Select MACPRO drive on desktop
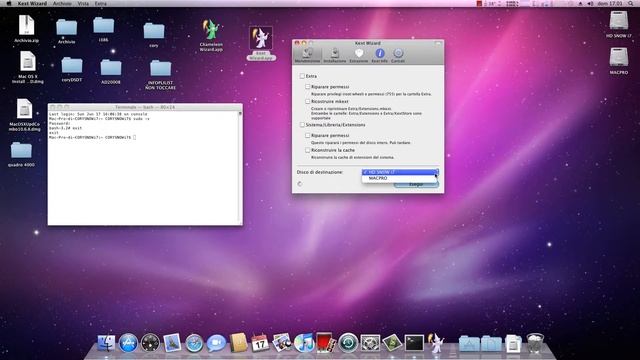The height and width of the screenshot is (360, 640). coord(619,61)
